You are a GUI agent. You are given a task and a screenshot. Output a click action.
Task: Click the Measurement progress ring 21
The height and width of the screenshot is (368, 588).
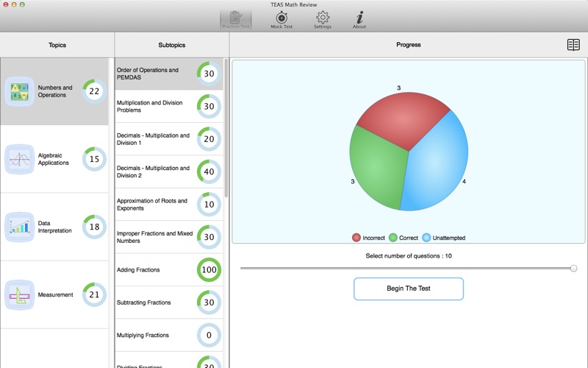pyautogui.click(x=94, y=295)
